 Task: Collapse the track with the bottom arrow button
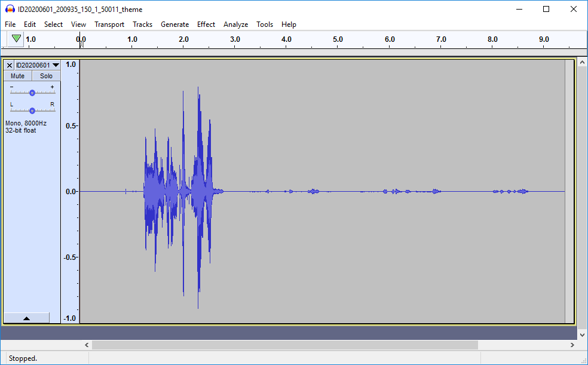coord(26,318)
